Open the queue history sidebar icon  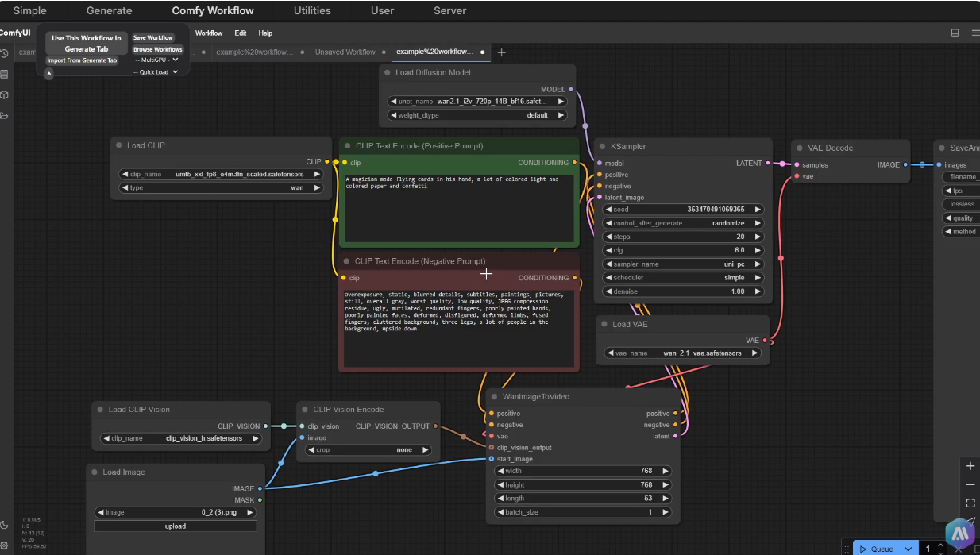coord(5,53)
